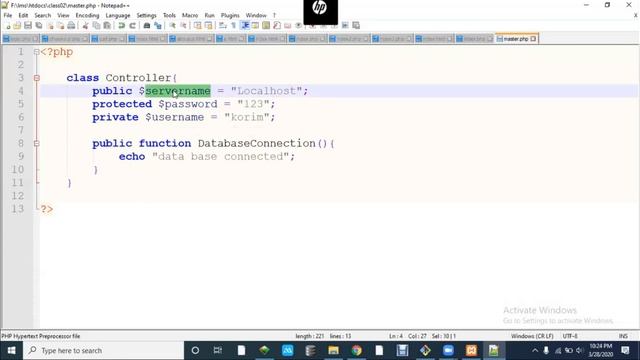
Task: Toggle Word Wrap in the toolbar
Action: pyautogui.click(x=222, y=26)
